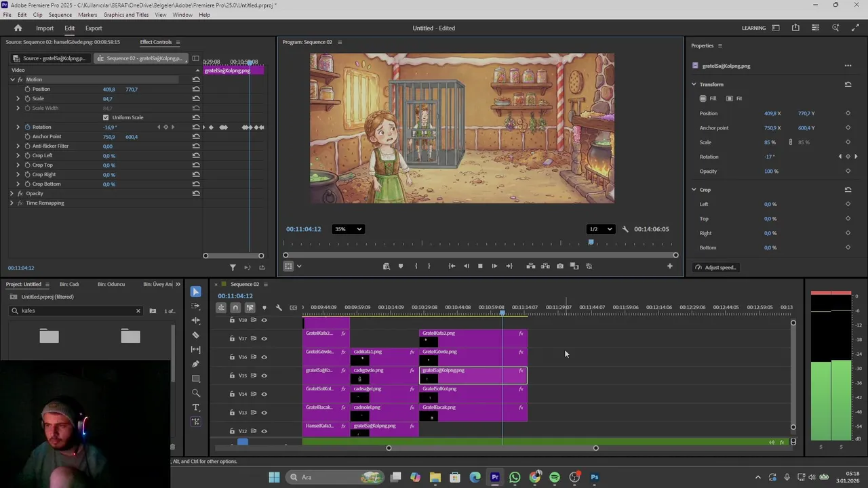Screen dimensions: 868x488
Task: Click the Home icon in header
Action: 18,28
